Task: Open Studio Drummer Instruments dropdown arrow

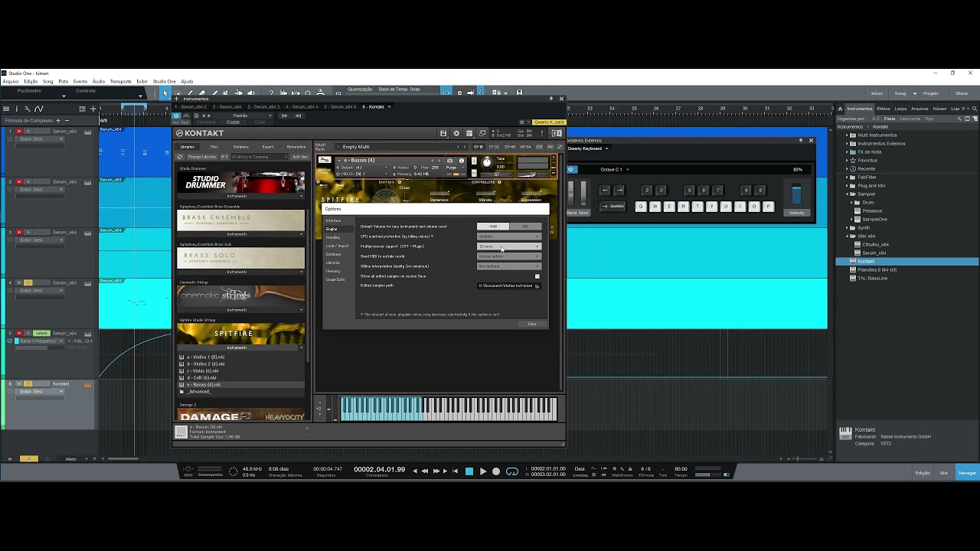Action: coord(302,196)
